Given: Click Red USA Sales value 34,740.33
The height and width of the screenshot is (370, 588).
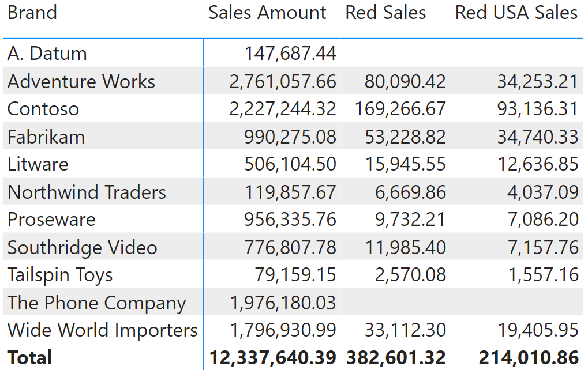Looking at the screenshot, I should [x=538, y=137].
